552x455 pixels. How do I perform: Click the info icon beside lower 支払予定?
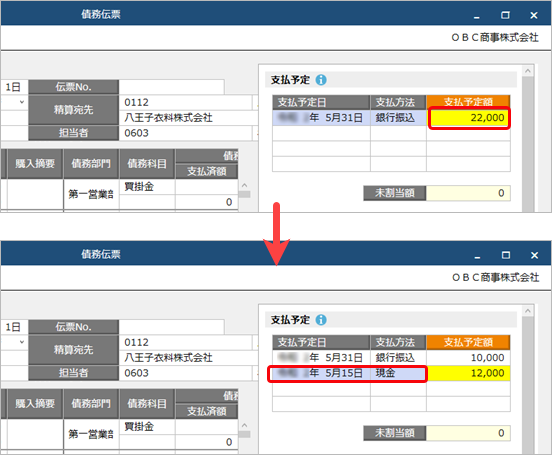click(321, 320)
